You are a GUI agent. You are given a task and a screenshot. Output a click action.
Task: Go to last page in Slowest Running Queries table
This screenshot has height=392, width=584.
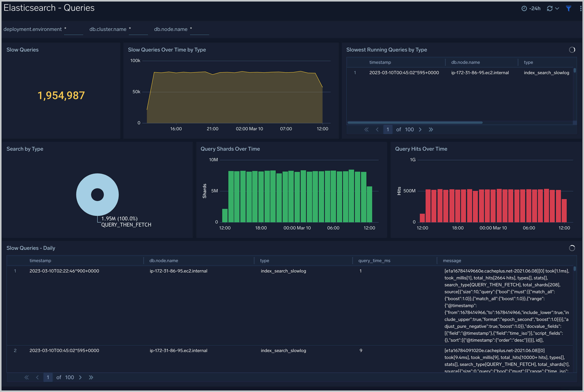(431, 130)
